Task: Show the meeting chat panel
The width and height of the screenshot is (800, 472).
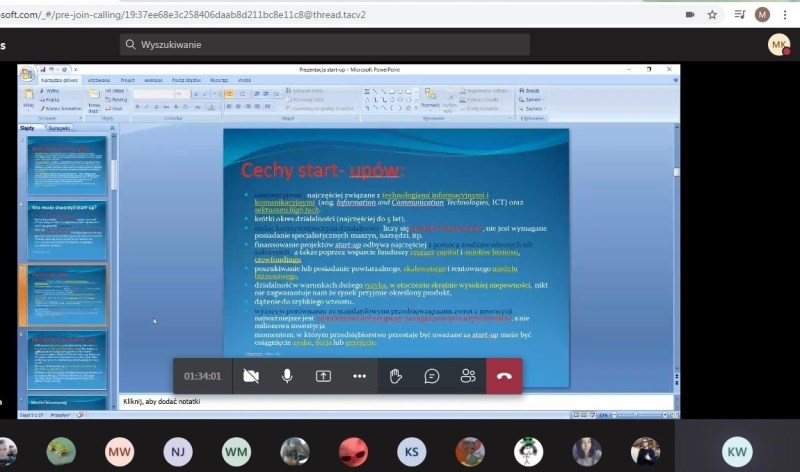Action: tap(432, 376)
